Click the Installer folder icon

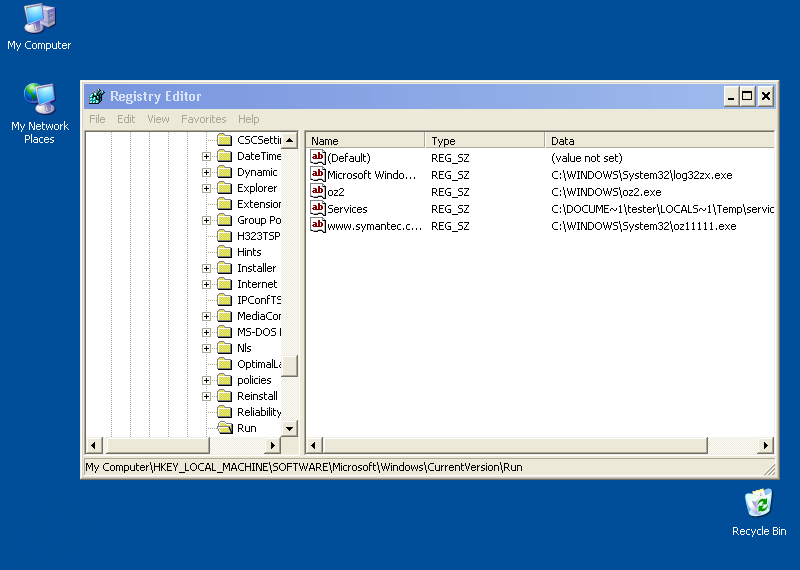224,268
